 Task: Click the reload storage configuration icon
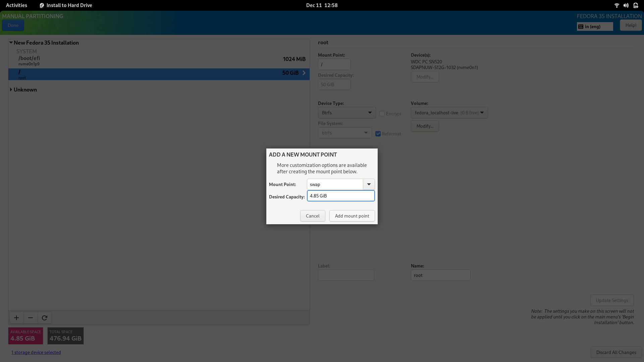[x=45, y=318]
